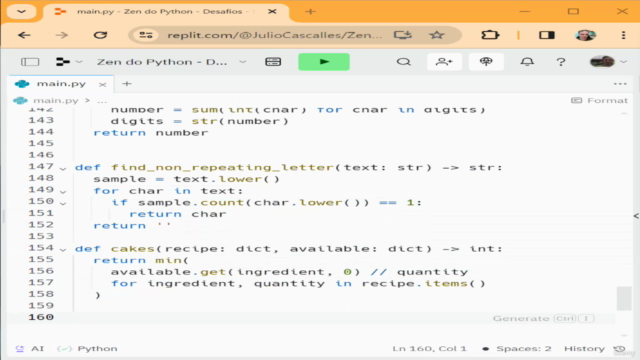Open the deploy/publish icon
This screenshot has width=640, height=360.
point(486,62)
